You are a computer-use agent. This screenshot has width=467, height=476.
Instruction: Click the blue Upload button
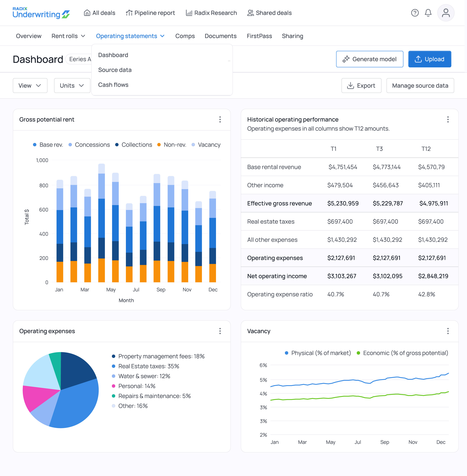coord(430,59)
